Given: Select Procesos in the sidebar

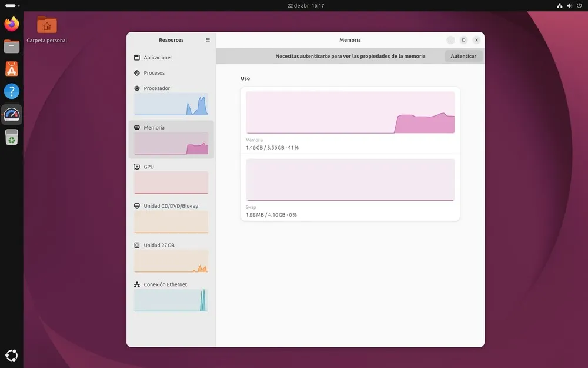Looking at the screenshot, I should (171, 73).
